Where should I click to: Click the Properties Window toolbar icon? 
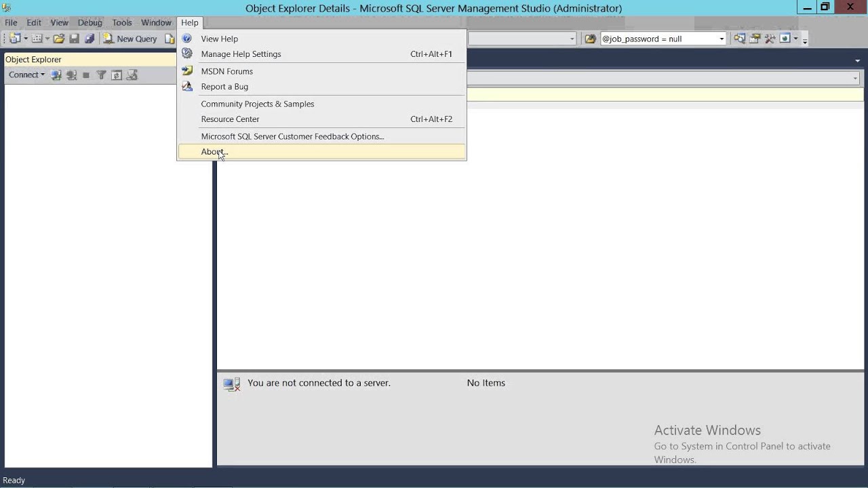pos(755,39)
